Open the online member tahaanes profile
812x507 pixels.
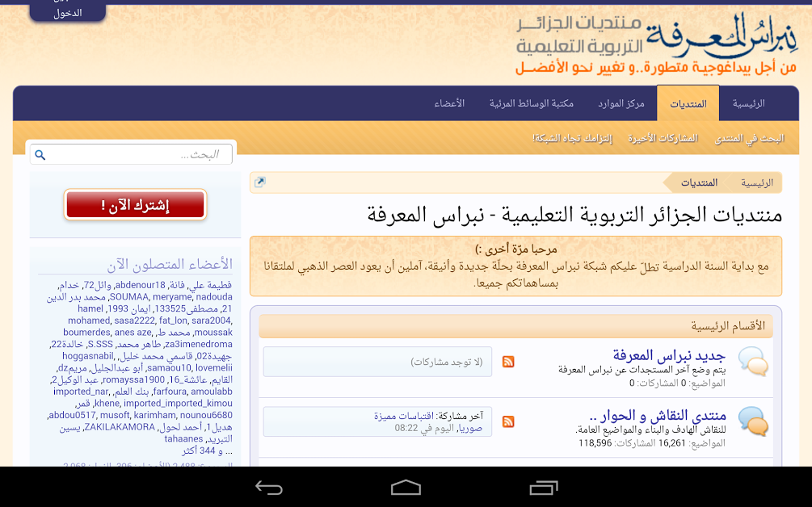(x=183, y=439)
